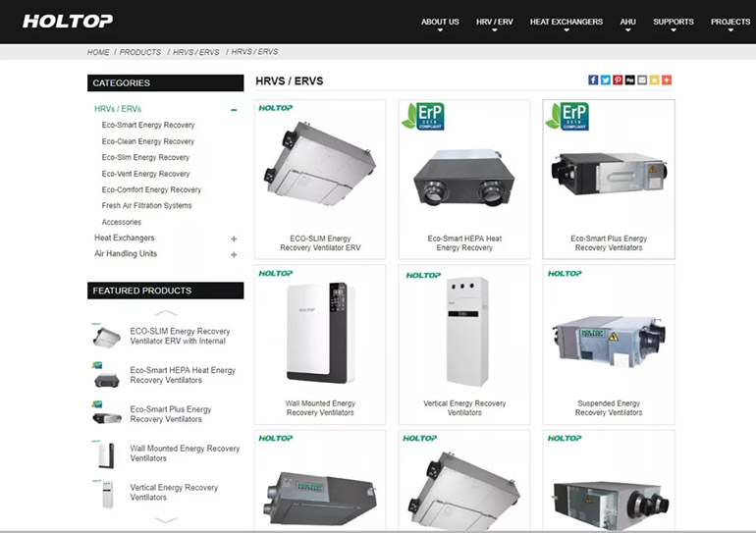Screen dimensions: 756x533
Task: Open featured Eco-Smart HEPA Heat Energy link
Action: [183, 375]
